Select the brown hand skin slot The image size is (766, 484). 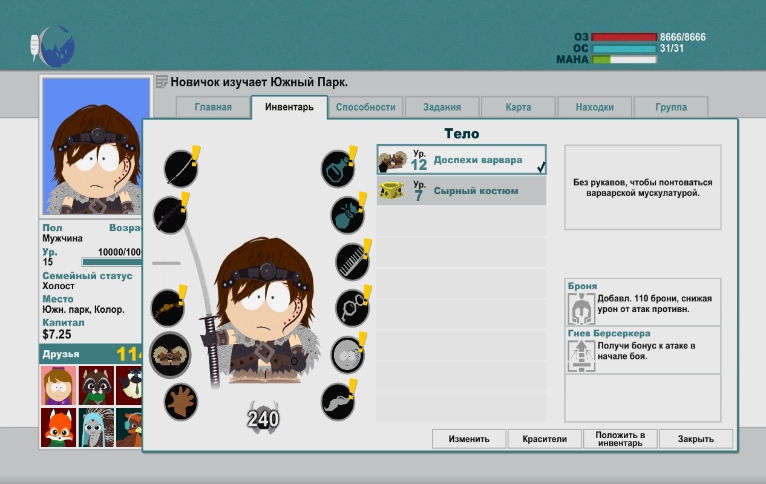click(181, 402)
